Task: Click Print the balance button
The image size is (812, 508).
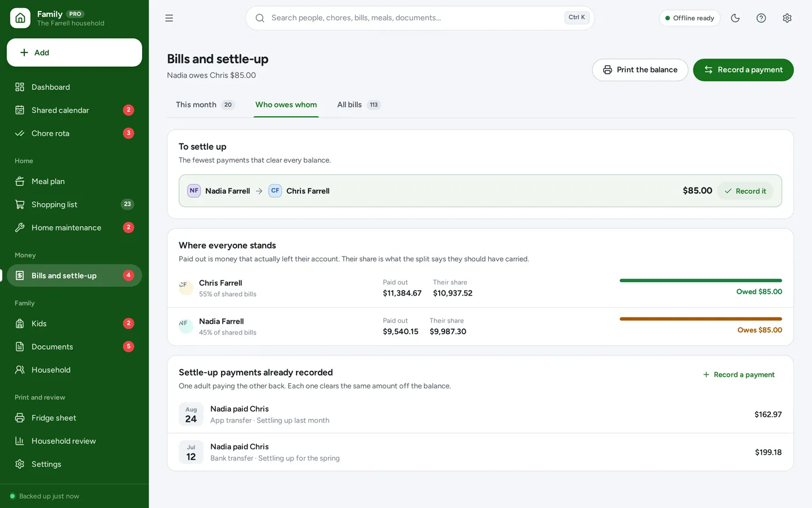Action: coord(640,70)
